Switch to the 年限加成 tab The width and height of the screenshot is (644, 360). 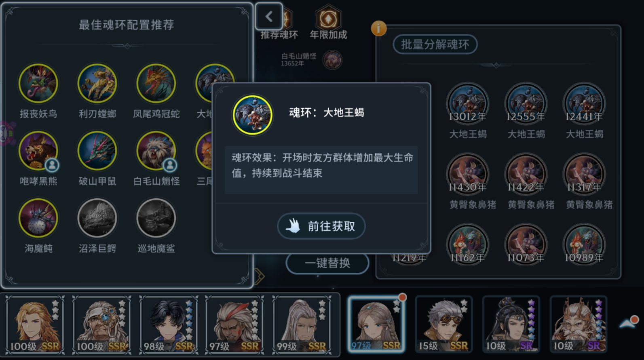(x=328, y=23)
